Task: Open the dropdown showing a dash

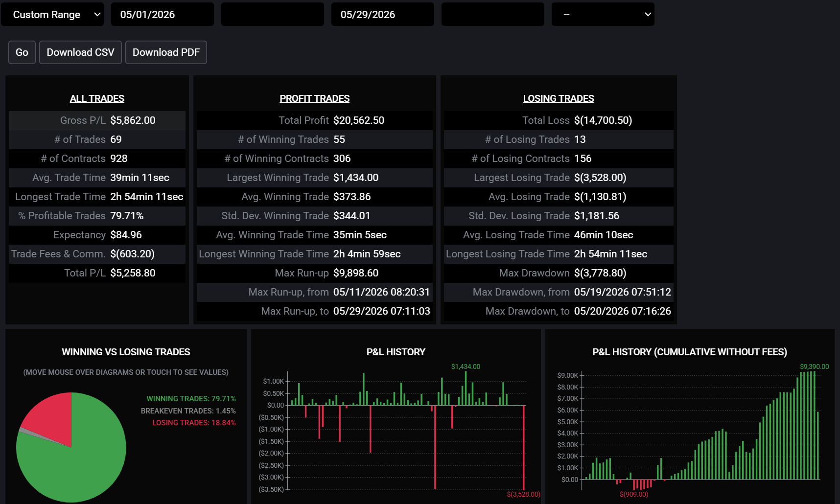Action: click(603, 14)
